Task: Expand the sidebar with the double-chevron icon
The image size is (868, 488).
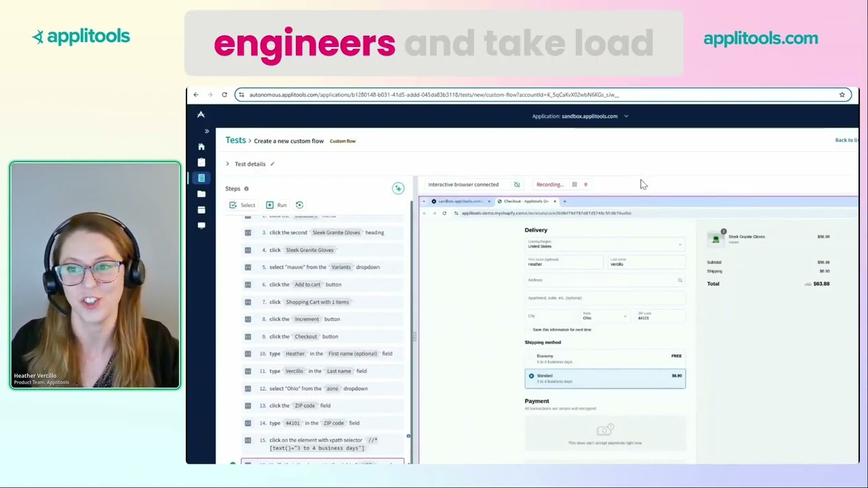Action: (207, 131)
